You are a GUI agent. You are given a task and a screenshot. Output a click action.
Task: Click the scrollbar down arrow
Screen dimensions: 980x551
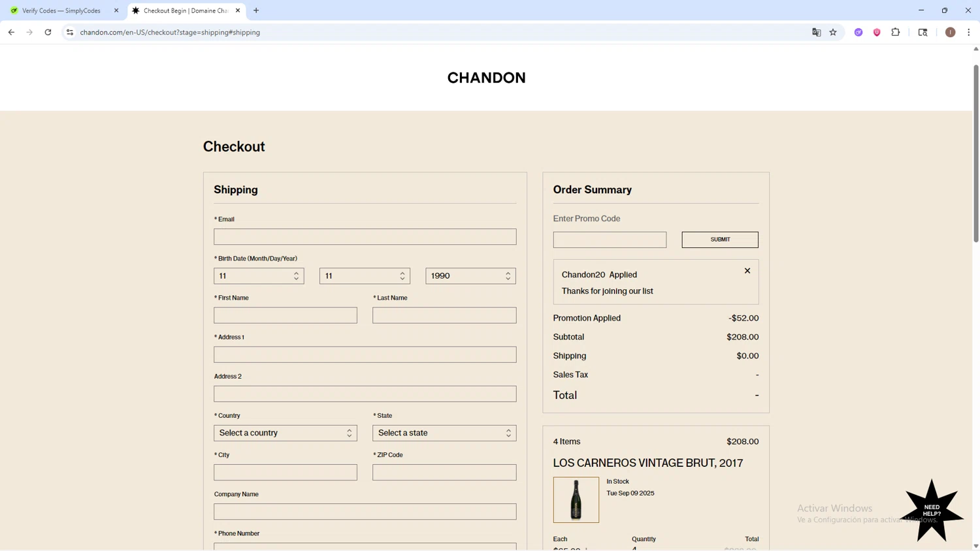pyautogui.click(x=976, y=546)
